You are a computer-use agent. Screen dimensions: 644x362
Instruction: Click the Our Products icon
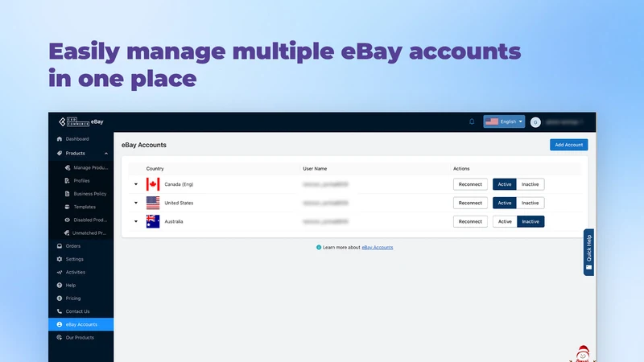coord(60,337)
